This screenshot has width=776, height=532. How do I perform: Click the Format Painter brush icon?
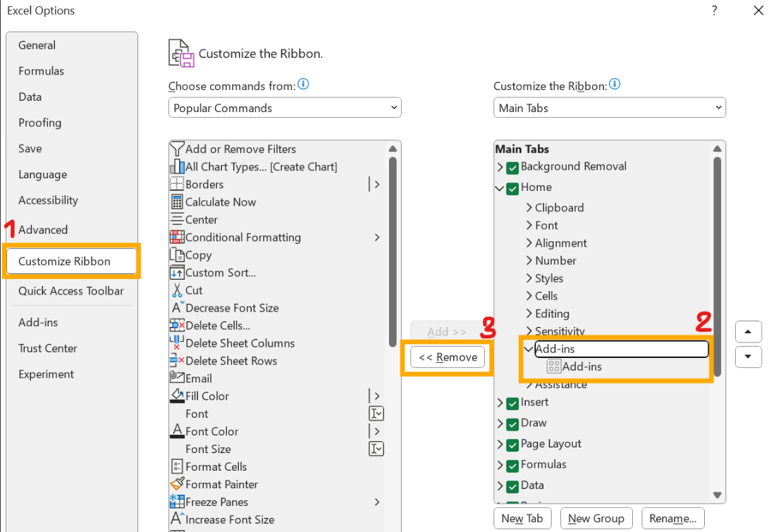tap(177, 484)
